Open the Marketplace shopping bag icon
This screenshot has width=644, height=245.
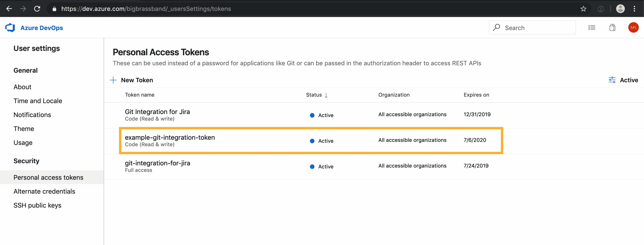[x=612, y=27]
